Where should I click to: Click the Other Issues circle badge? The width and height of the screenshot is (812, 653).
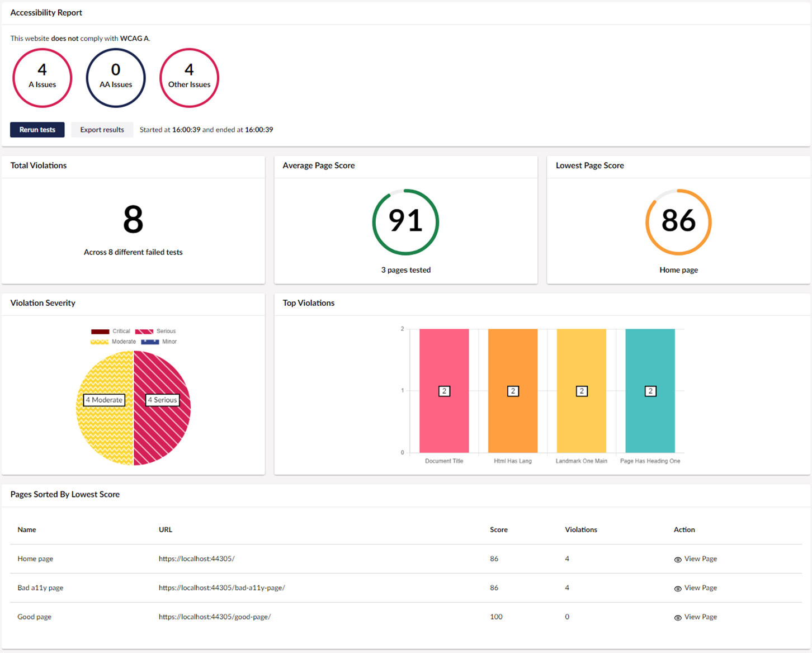click(189, 78)
